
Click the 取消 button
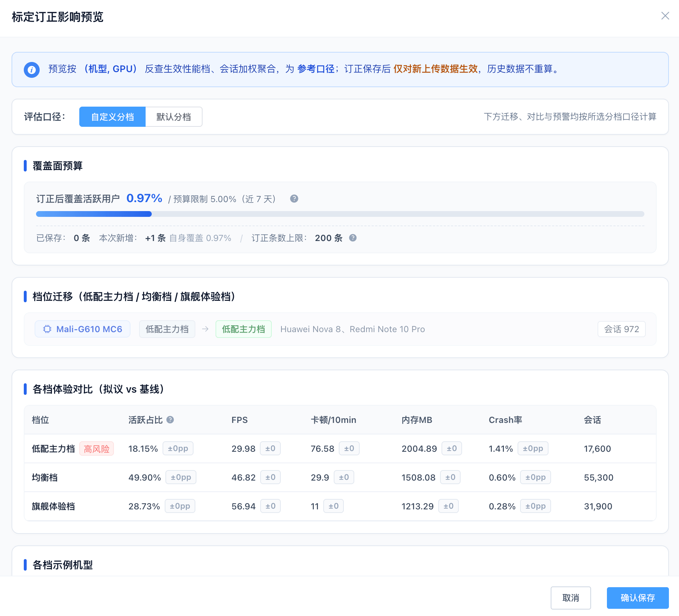(571, 598)
